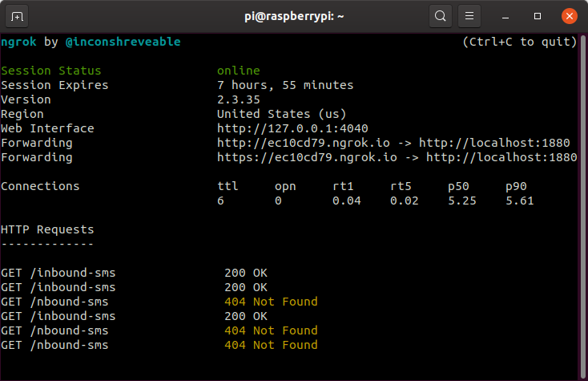Viewport: 588px width, 381px height.
Task: Click the p50 value 5.25
Action: pos(462,201)
